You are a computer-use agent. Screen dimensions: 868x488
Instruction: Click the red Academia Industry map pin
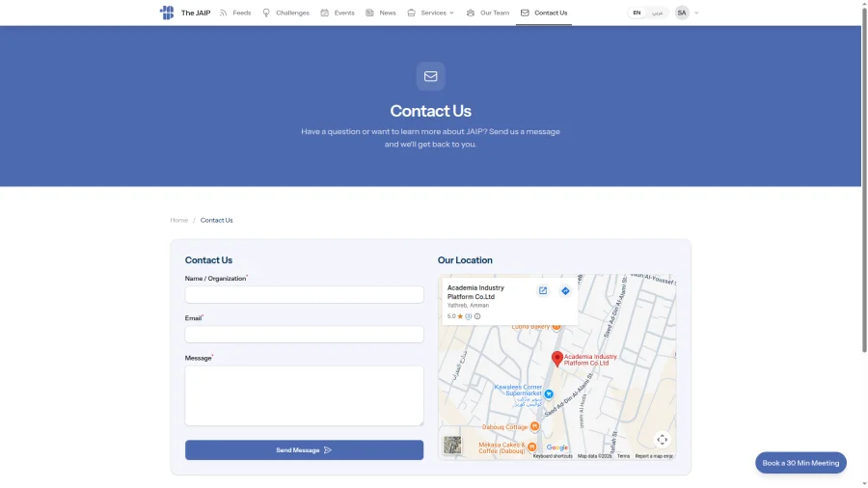pos(557,359)
